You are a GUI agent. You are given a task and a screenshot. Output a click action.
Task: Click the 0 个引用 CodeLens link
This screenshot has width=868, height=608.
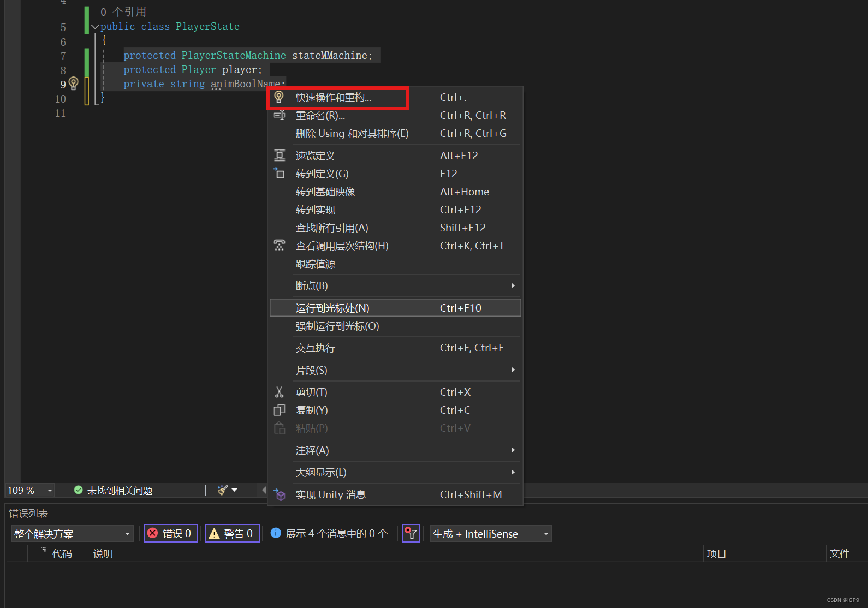point(123,12)
